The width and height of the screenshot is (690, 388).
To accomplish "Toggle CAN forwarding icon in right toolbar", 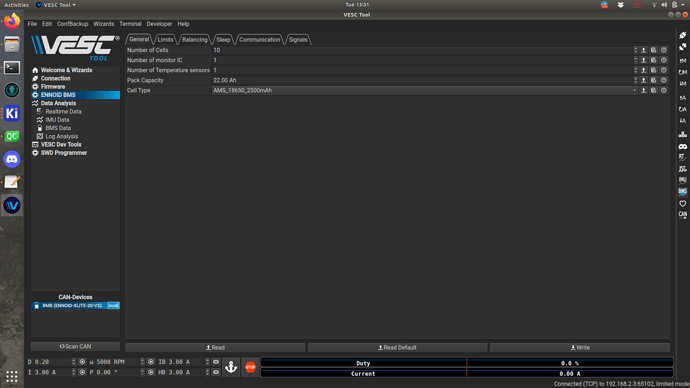I will point(683,215).
